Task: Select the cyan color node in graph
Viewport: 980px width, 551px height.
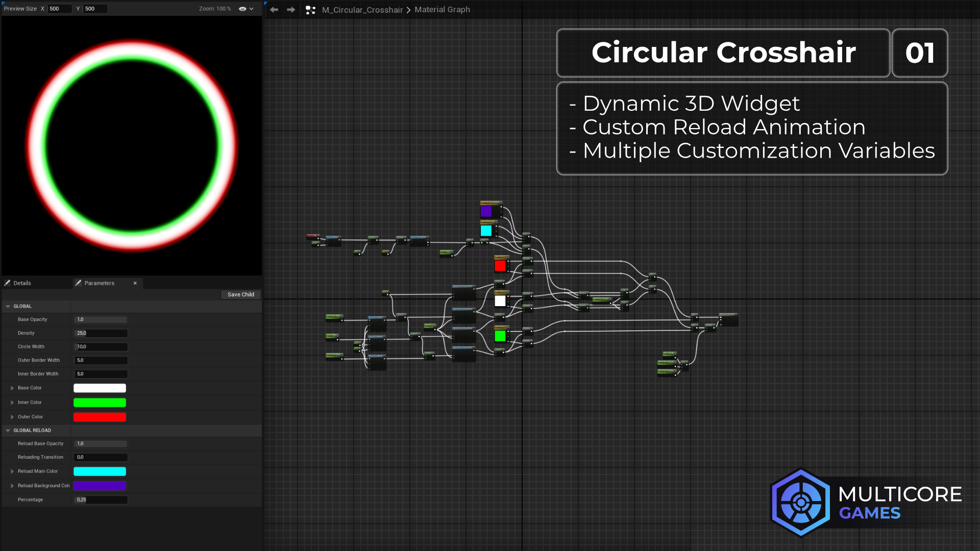Action: [486, 231]
